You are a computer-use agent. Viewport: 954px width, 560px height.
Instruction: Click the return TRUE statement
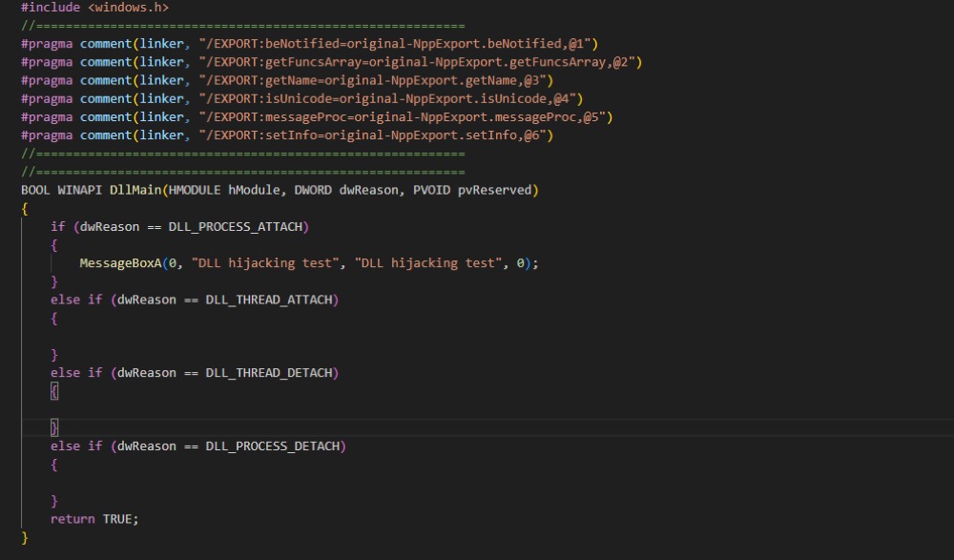click(94, 519)
